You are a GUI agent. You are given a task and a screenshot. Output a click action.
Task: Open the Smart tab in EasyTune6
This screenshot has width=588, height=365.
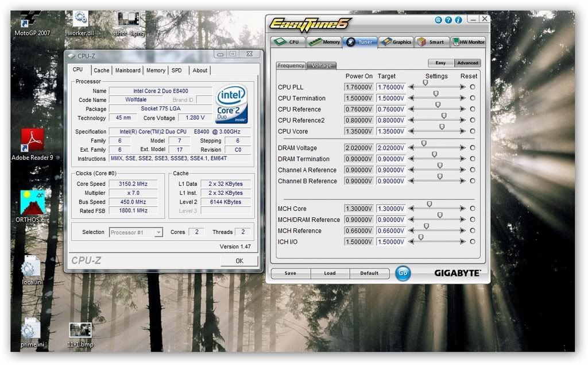(432, 42)
